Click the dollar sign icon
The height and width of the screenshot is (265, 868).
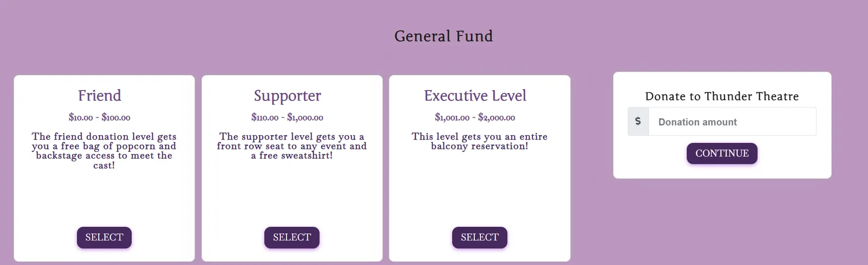point(638,122)
